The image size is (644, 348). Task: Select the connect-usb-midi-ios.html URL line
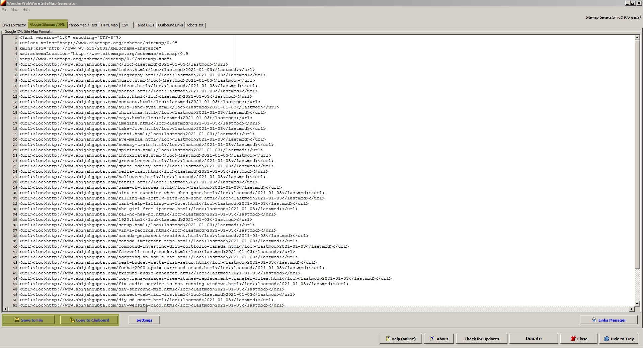157,294
